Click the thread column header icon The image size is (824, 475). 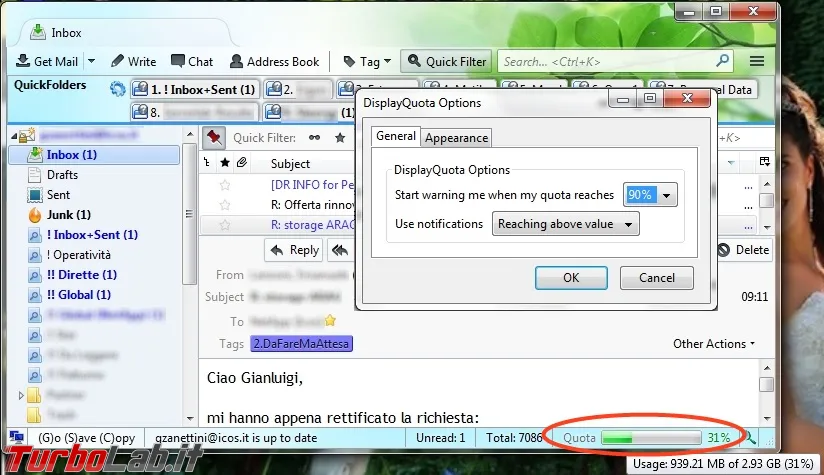(207, 163)
